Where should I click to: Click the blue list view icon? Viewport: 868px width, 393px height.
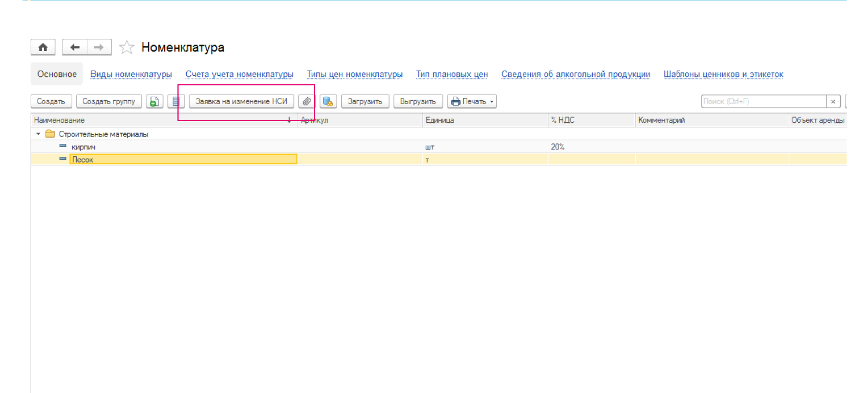pos(176,101)
